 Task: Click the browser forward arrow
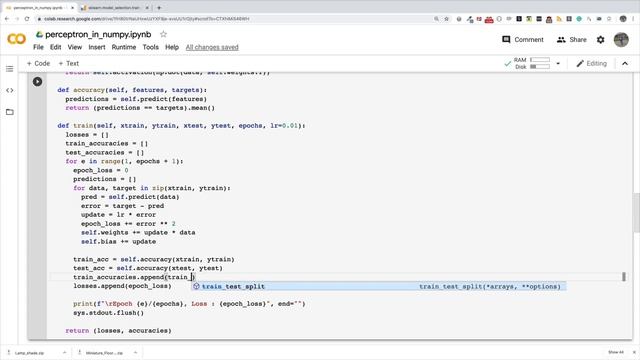coord(17,19)
